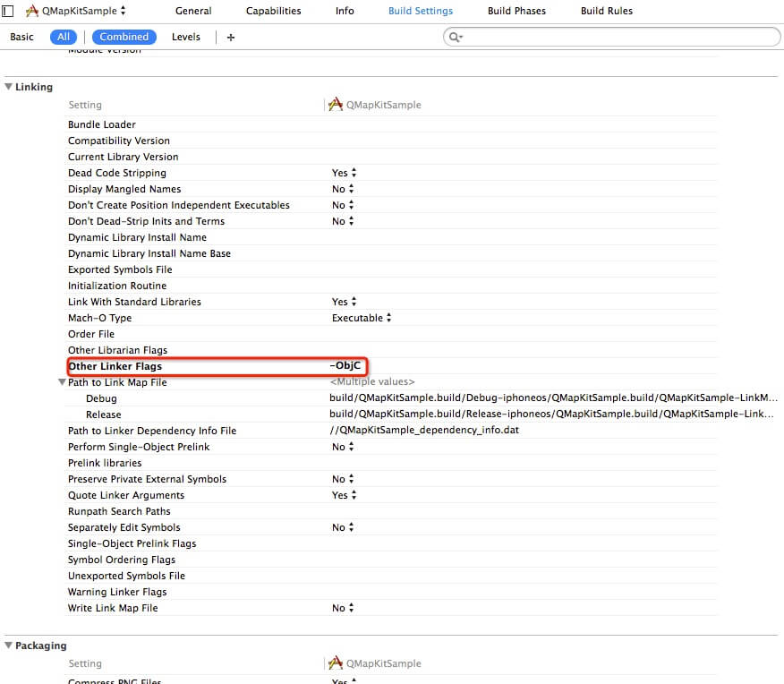Open the Info tab
The height and width of the screenshot is (684, 784).
pos(345,11)
